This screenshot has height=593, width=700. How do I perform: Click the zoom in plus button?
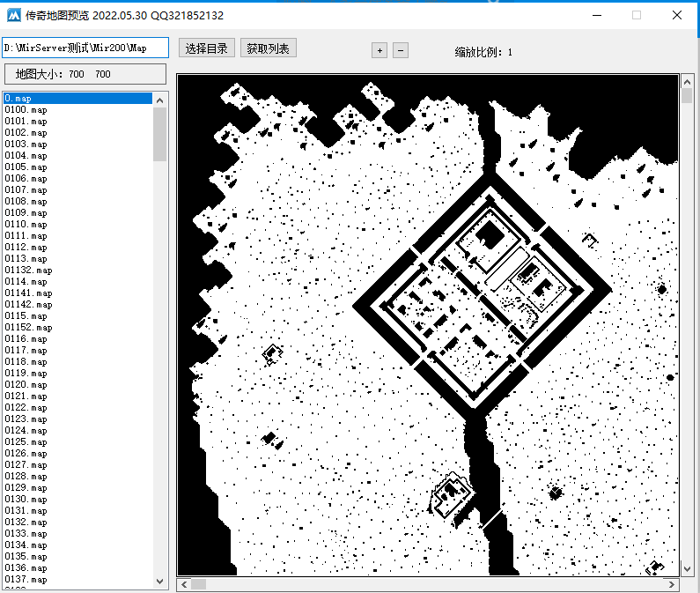pyautogui.click(x=379, y=50)
